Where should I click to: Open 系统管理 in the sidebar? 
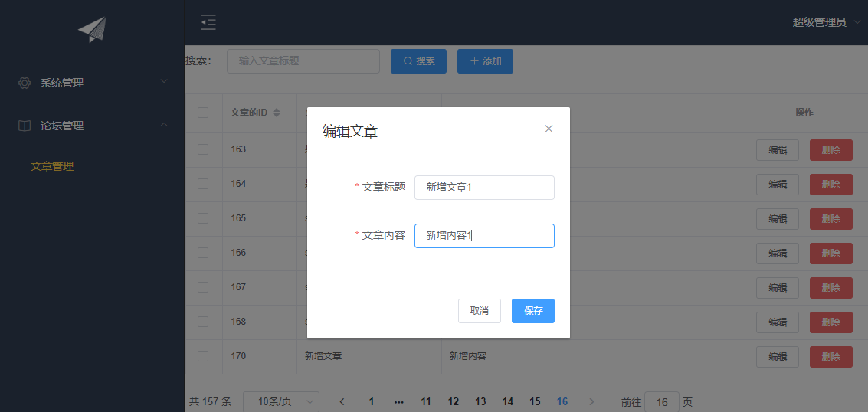[x=92, y=83]
